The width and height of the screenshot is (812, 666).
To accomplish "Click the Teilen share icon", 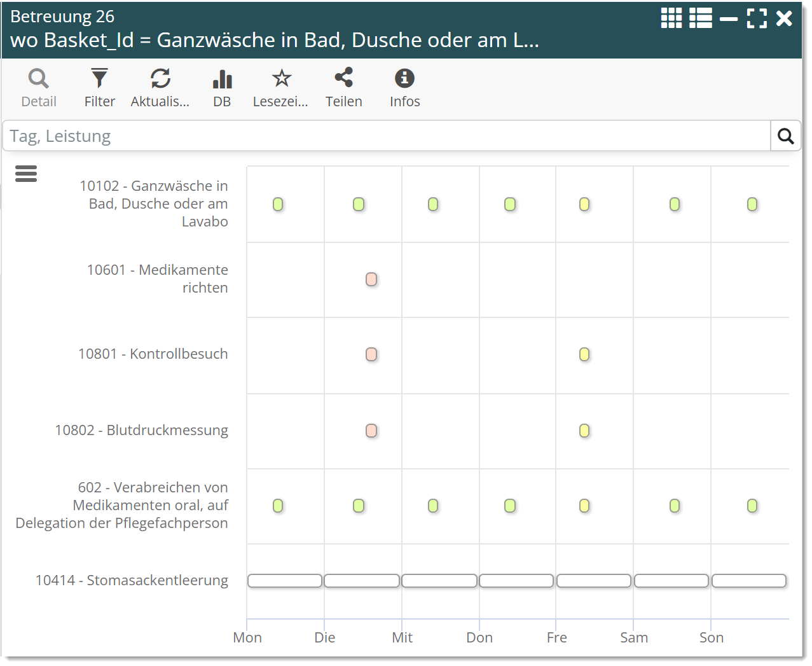I will pos(343,88).
